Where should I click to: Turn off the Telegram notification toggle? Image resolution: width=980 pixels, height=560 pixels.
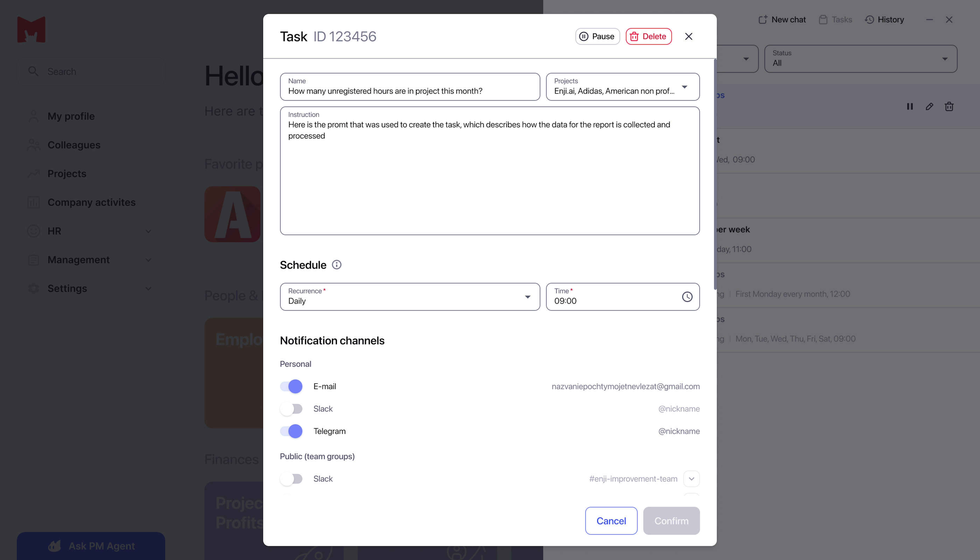point(291,431)
